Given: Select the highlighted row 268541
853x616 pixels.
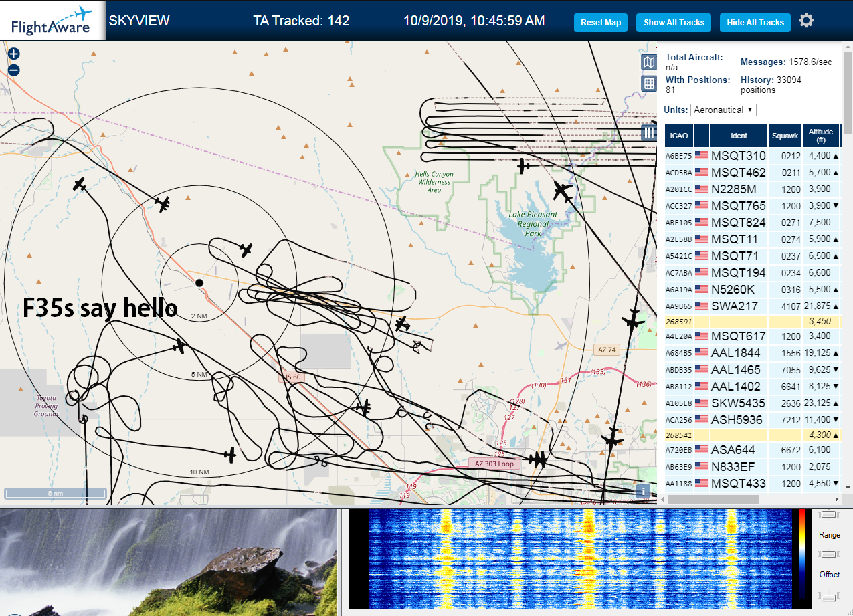Looking at the screenshot, I should click(x=752, y=435).
